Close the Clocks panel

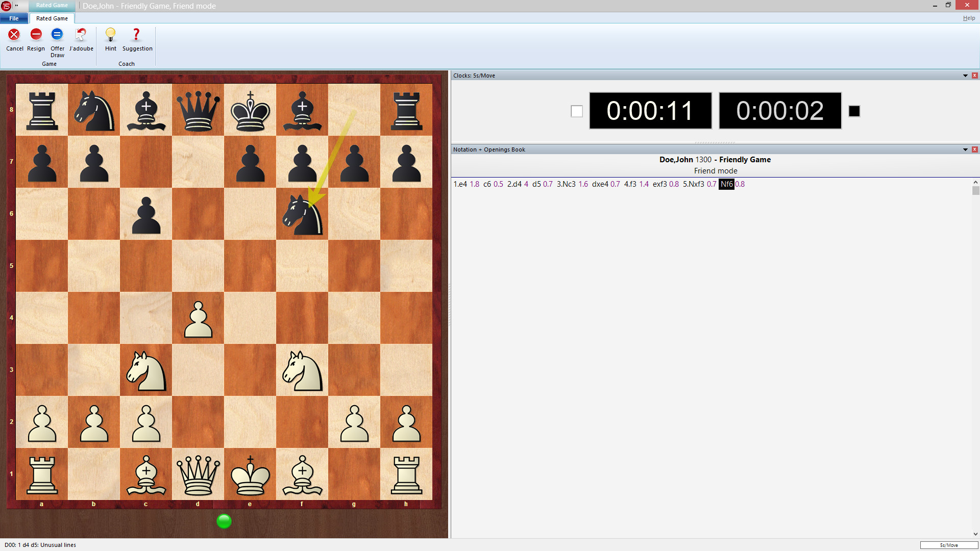(x=975, y=75)
